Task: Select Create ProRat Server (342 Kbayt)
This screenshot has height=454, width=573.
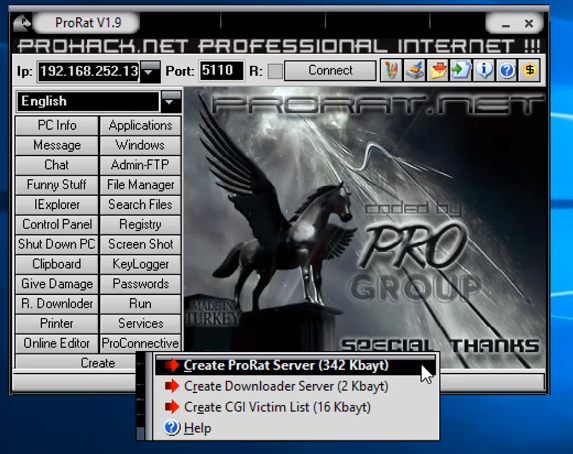Action: pos(296,365)
